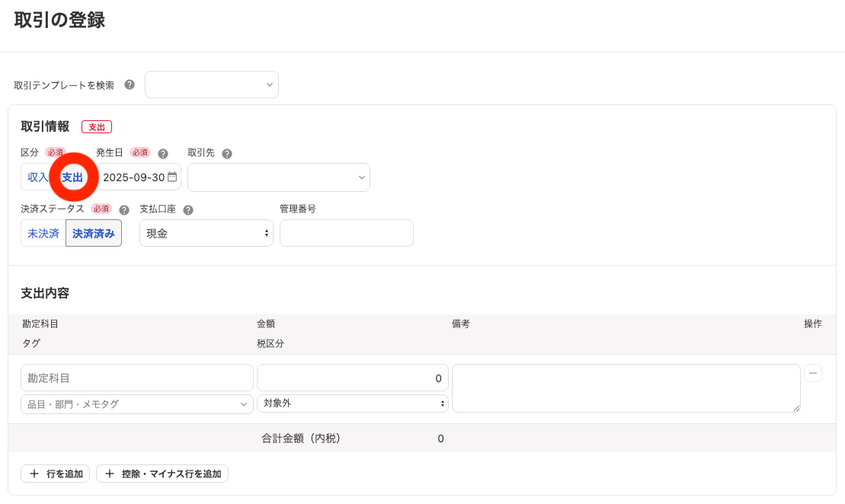
Task: Set payment status to 決済済み
Action: coord(94,234)
